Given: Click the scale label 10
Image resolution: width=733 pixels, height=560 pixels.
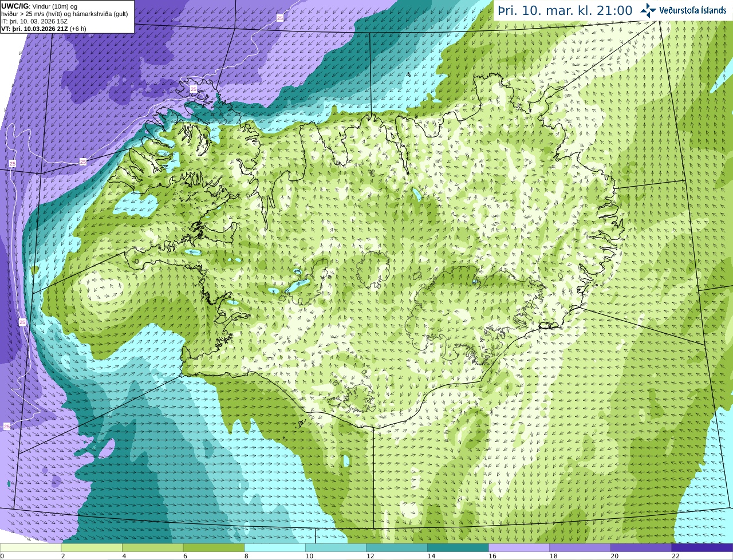Looking at the screenshot, I should tap(309, 556).
